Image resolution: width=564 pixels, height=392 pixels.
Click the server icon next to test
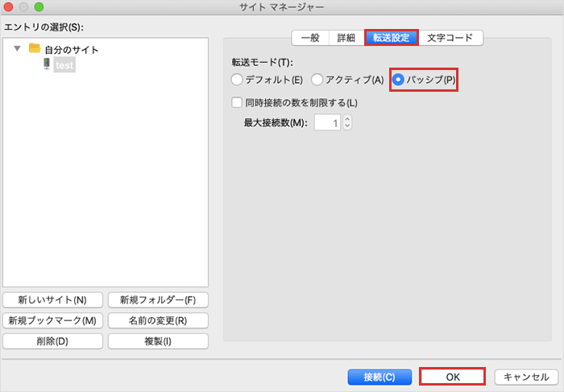pyautogui.click(x=47, y=64)
